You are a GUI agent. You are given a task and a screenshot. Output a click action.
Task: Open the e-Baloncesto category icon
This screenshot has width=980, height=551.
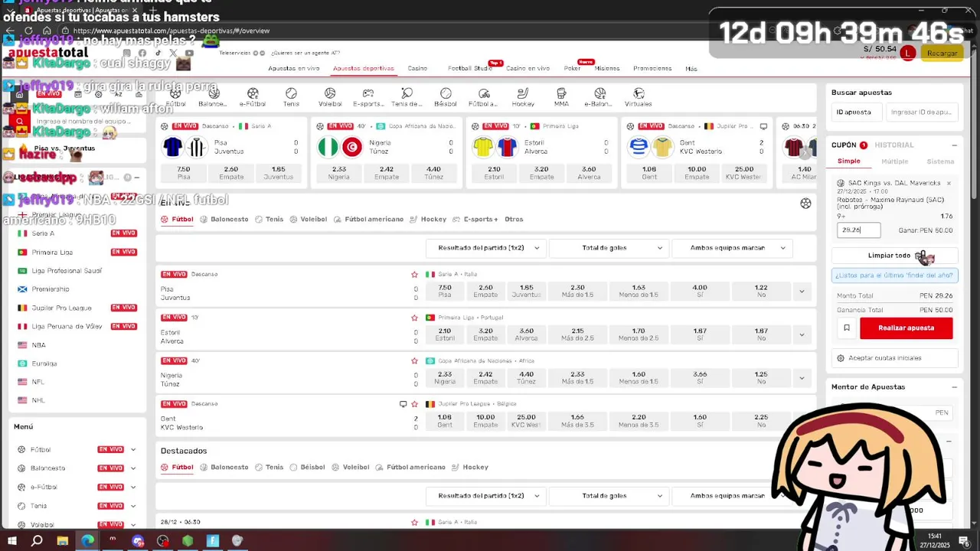[599, 97]
